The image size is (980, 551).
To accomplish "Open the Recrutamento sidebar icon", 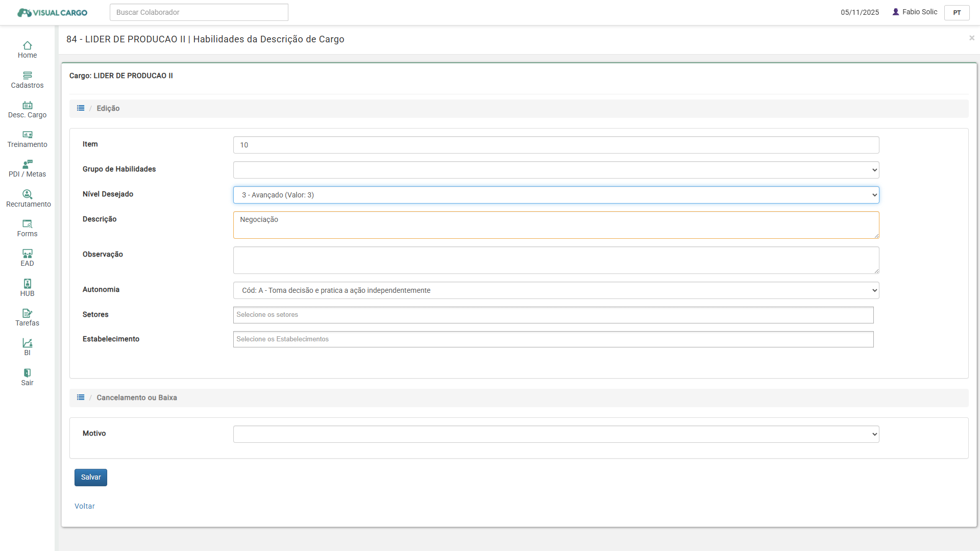I will tap(27, 194).
